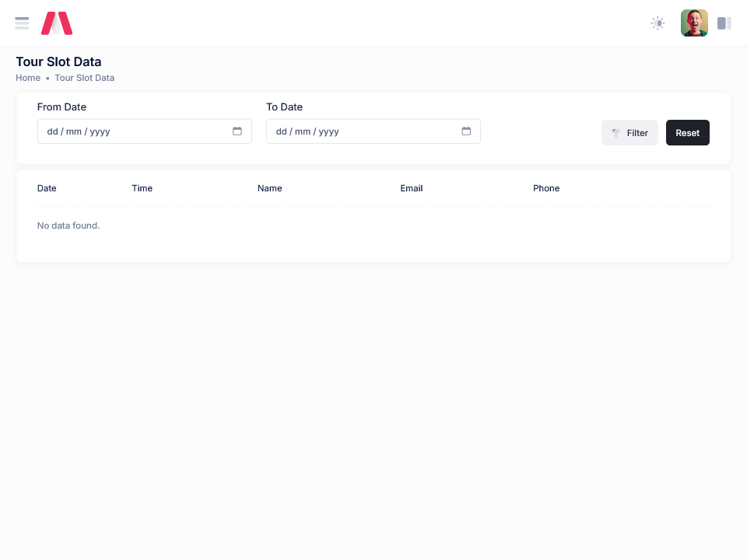This screenshot has width=747, height=560.
Task: Click the Time column header
Action: click(142, 188)
